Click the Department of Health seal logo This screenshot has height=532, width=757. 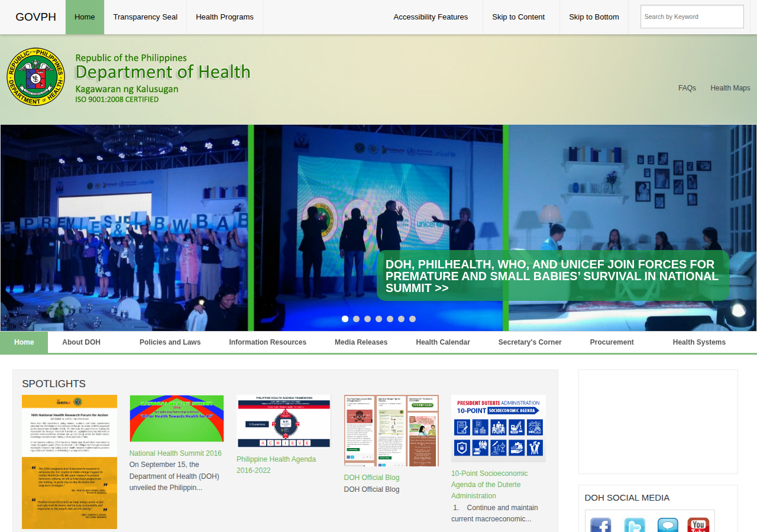point(36,77)
